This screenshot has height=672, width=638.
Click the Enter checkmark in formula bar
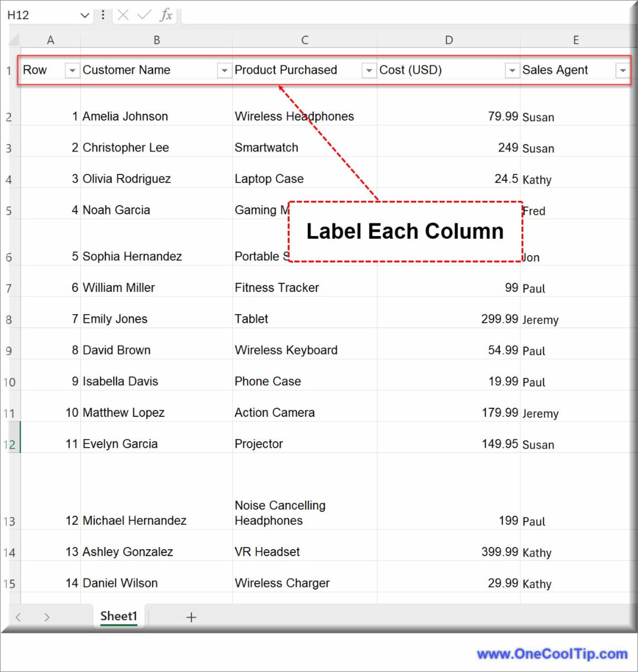tap(144, 15)
